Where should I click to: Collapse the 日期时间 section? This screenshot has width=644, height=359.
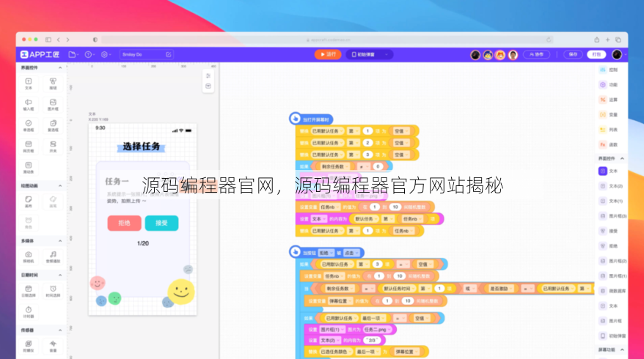tap(60, 275)
